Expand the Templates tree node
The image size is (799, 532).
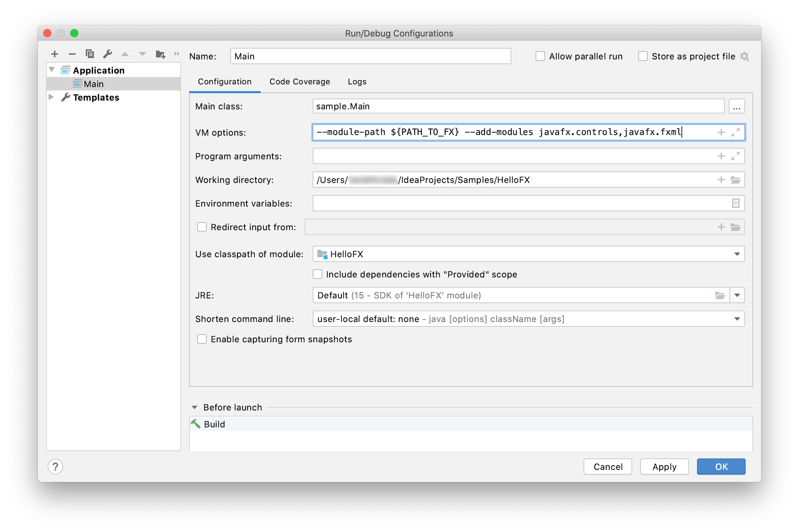(51, 97)
